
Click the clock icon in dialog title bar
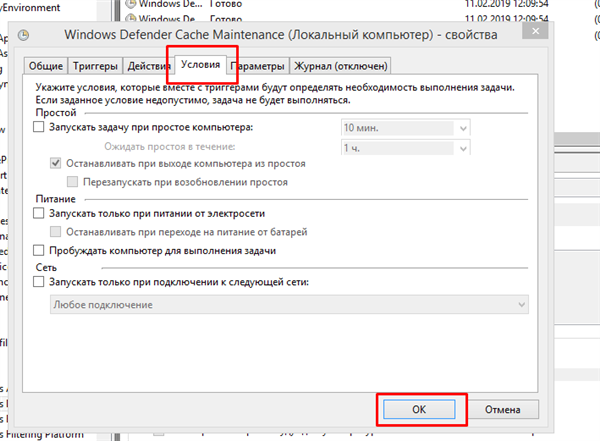coord(24,35)
